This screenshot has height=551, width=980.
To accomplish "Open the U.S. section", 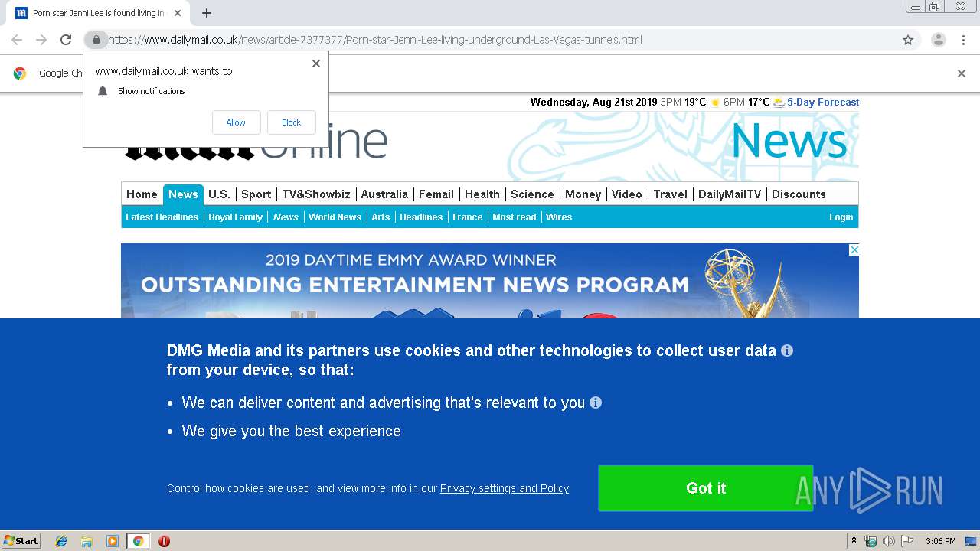I will click(219, 194).
